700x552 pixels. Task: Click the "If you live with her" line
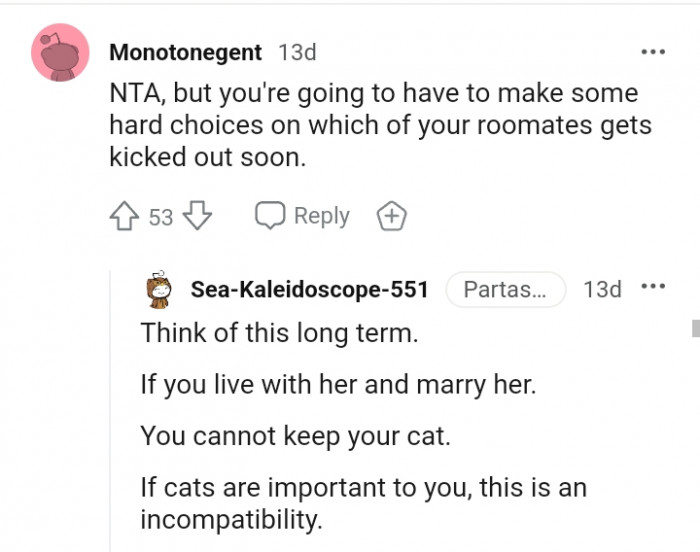coord(338,385)
